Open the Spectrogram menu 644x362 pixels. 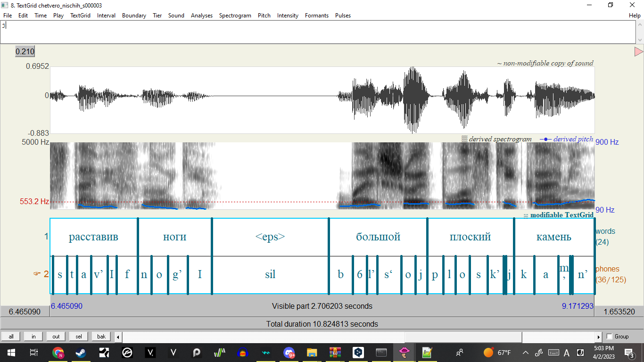pyautogui.click(x=235, y=16)
